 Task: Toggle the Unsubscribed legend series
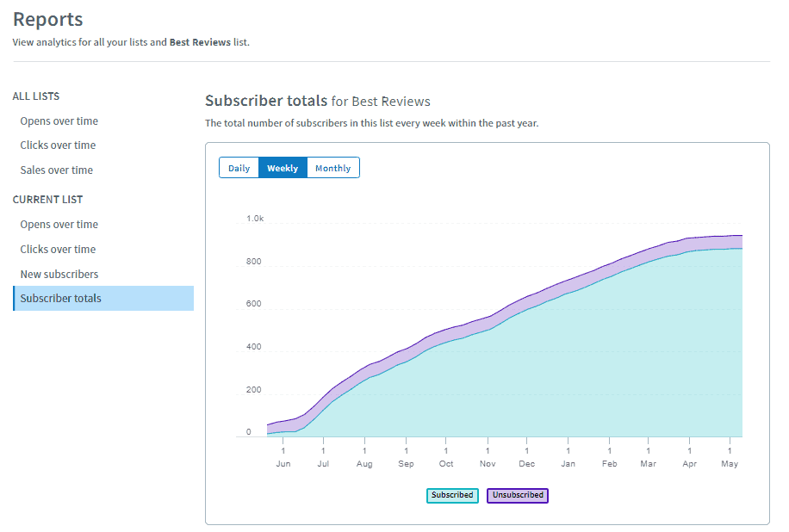pos(518,495)
